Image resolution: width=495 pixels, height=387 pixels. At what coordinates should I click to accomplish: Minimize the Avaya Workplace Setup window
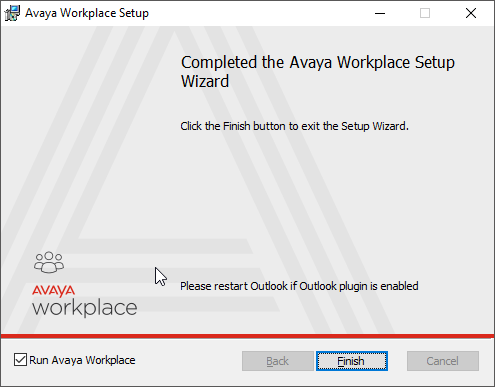click(x=380, y=13)
